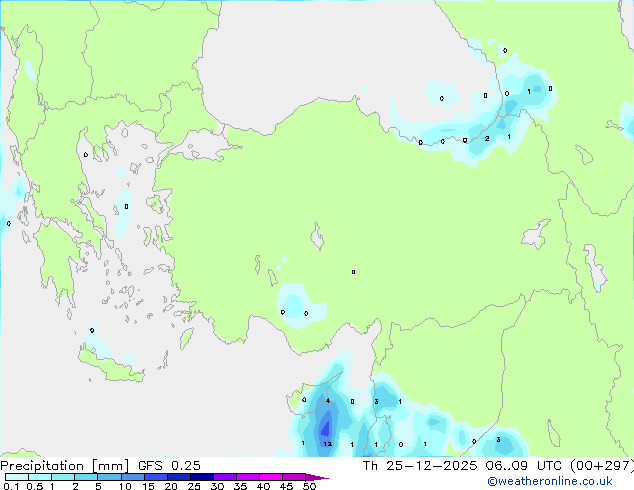The width and height of the screenshot is (634, 490).
Task: Click the '06..09 UTC' time range text
Action: 524,466
